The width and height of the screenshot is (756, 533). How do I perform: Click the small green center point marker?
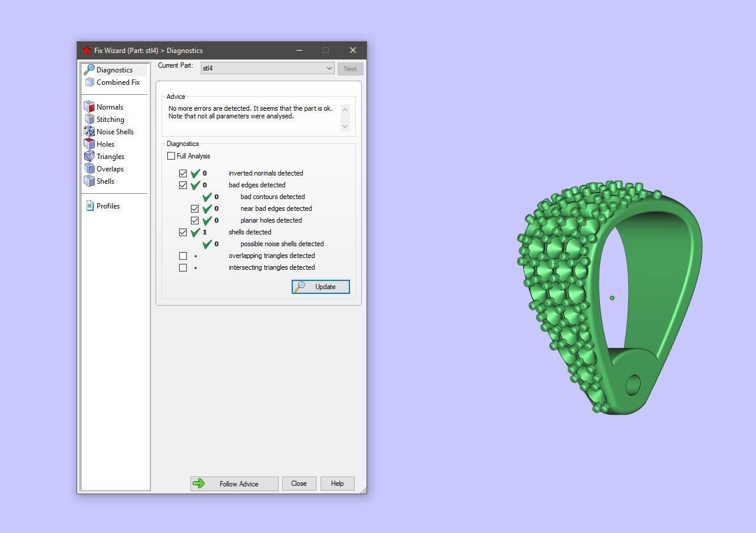(x=612, y=298)
